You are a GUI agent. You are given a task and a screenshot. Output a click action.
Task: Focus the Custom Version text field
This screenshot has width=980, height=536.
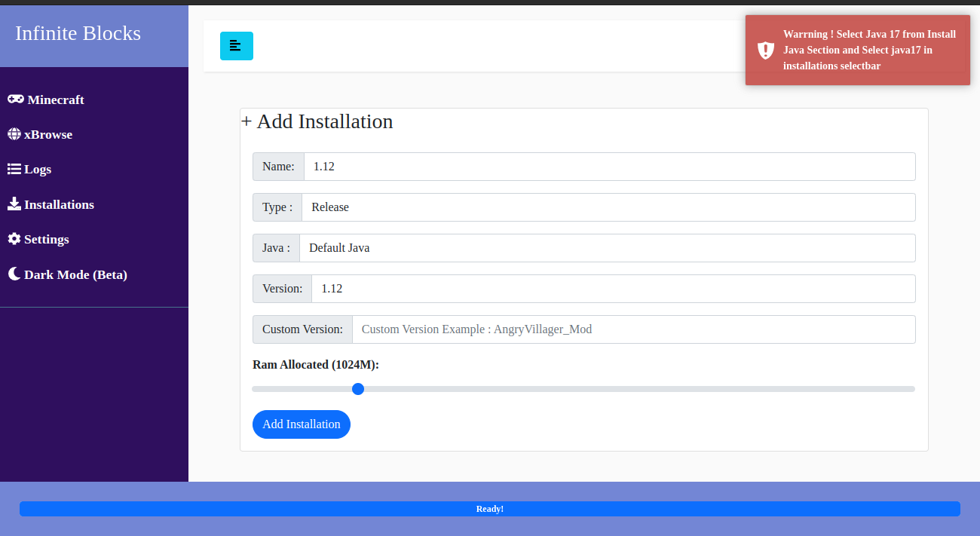tap(634, 329)
